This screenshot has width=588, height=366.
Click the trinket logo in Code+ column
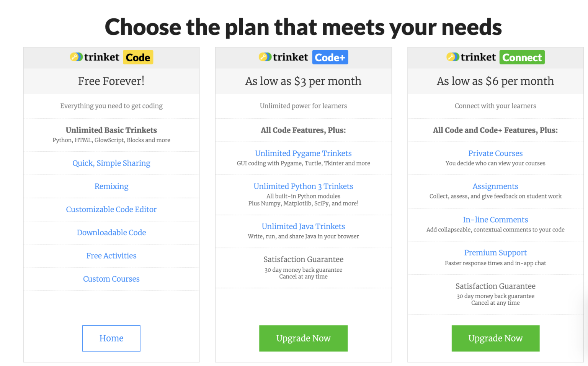coord(283,57)
